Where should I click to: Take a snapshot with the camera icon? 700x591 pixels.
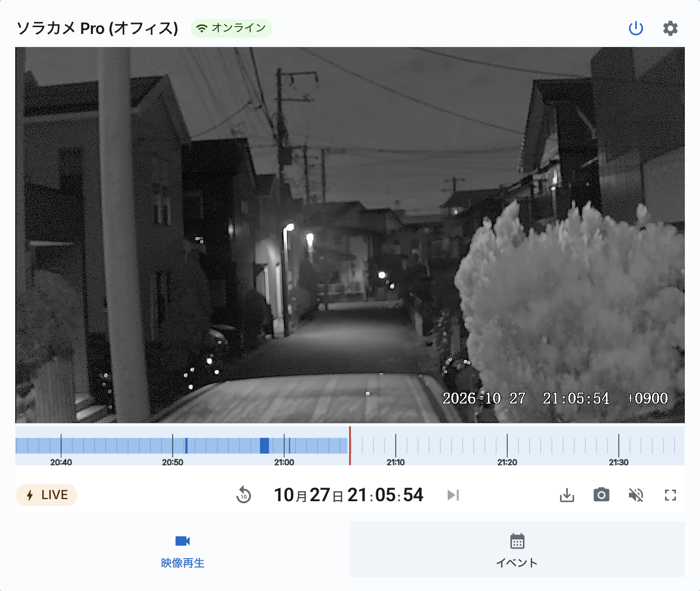pyautogui.click(x=601, y=495)
